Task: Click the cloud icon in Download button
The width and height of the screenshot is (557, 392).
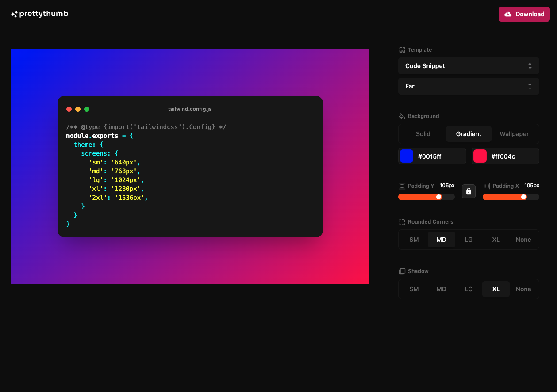Action: tap(508, 14)
